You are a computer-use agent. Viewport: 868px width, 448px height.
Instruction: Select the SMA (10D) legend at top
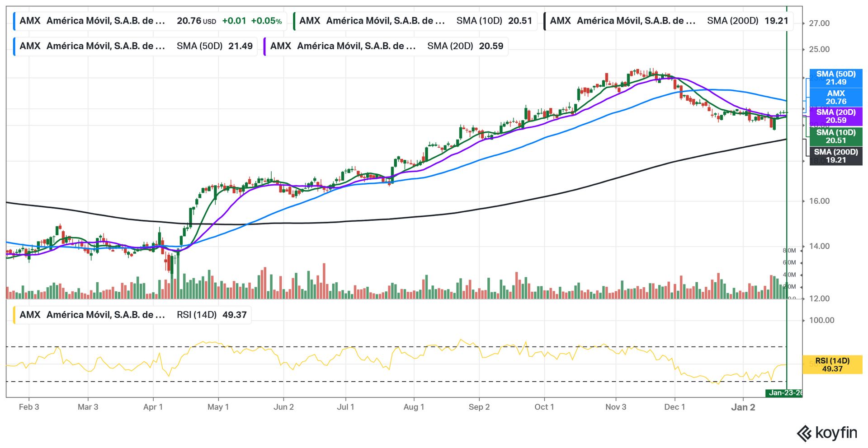click(x=415, y=21)
